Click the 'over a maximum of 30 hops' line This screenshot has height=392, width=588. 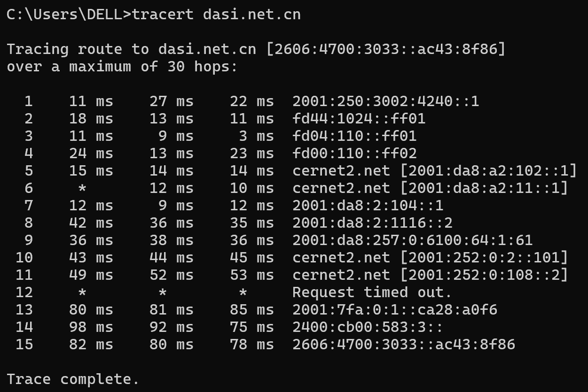click(122, 66)
